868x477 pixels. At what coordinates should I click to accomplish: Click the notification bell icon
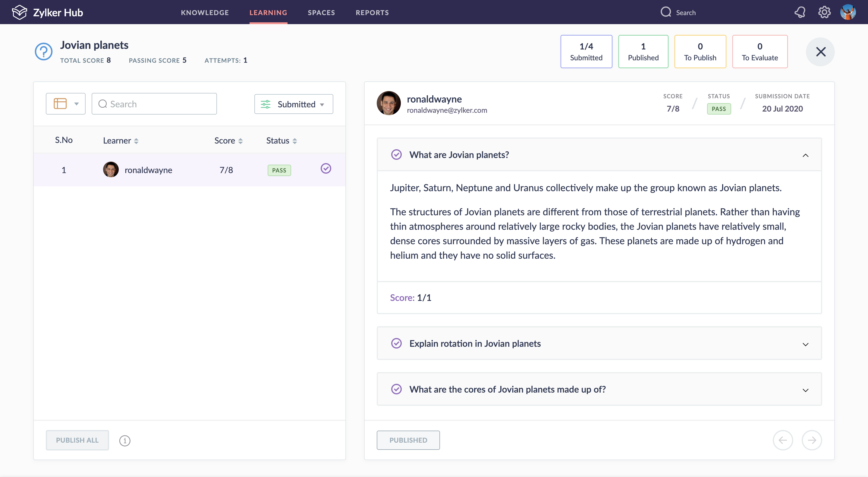pyautogui.click(x=800, y=12)
